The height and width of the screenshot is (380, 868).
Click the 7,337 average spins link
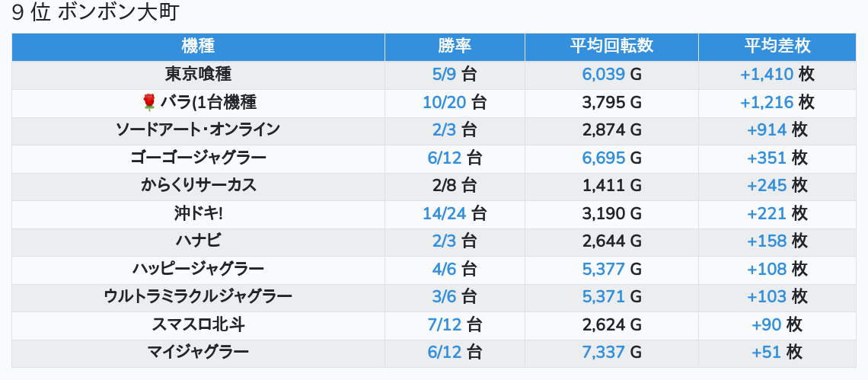pos(603,352)
